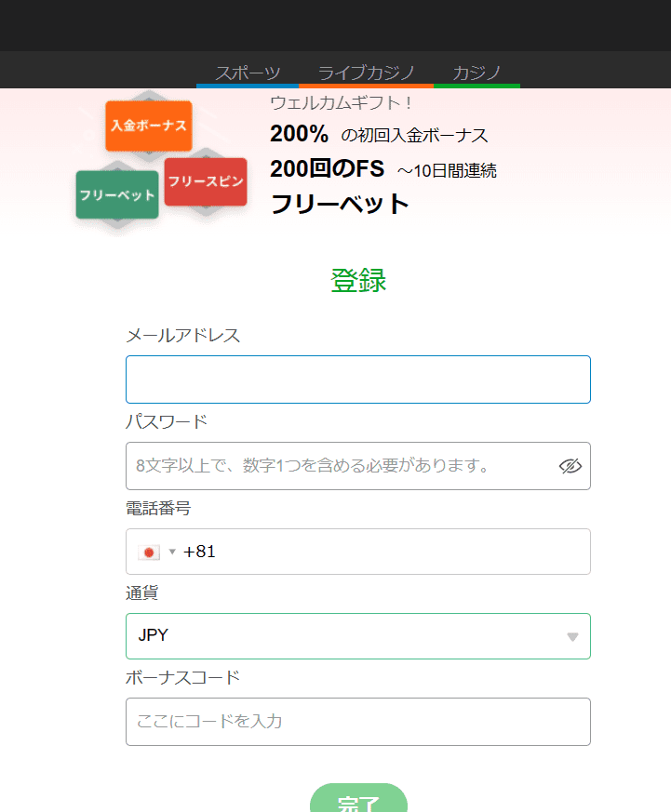Click the currency dropdown arrow
671x812 pixels.
(x=572, y=637)
